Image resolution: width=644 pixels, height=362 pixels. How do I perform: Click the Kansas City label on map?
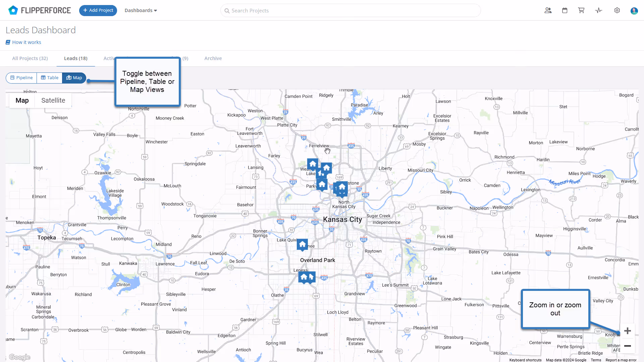[x=342, y=219]
